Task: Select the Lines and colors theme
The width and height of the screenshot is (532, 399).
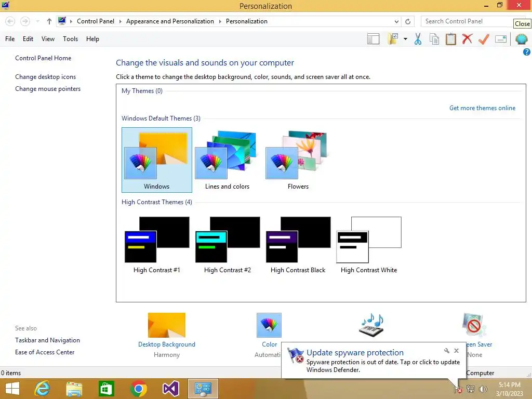Action: click(x=227, y=160)
